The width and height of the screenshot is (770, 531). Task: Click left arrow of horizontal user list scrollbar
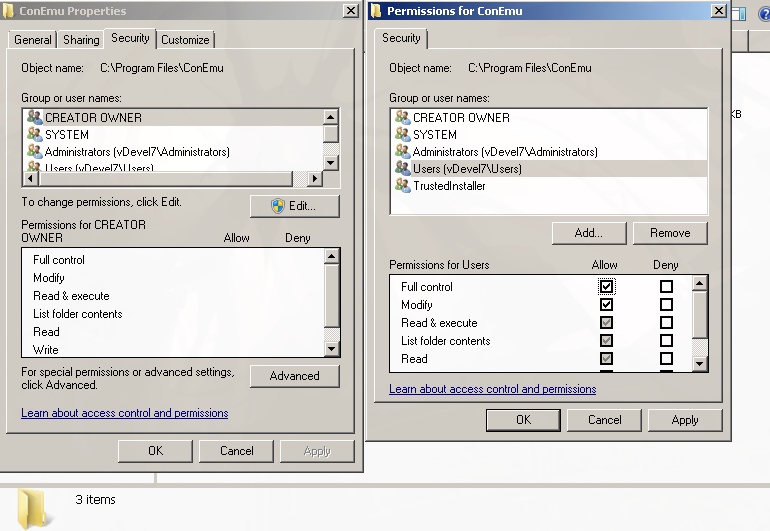point(31,178)
